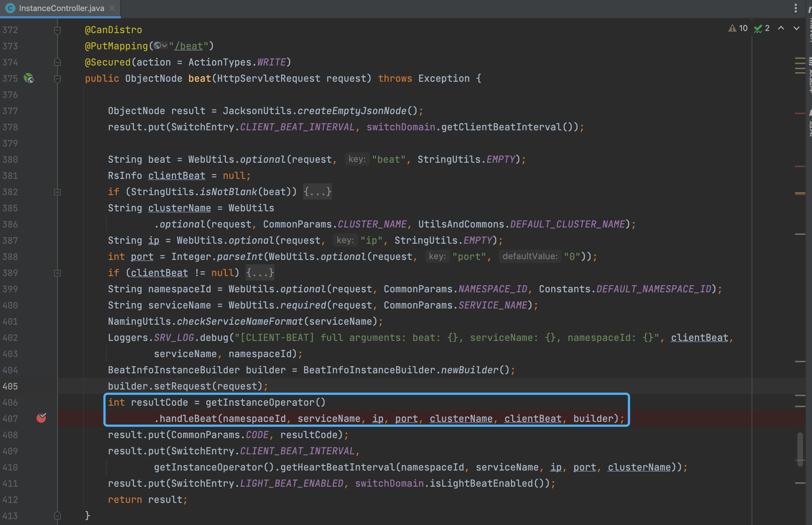Click the return result statement
This screenshot has height=525, width=812.
(x=147, y=500)
